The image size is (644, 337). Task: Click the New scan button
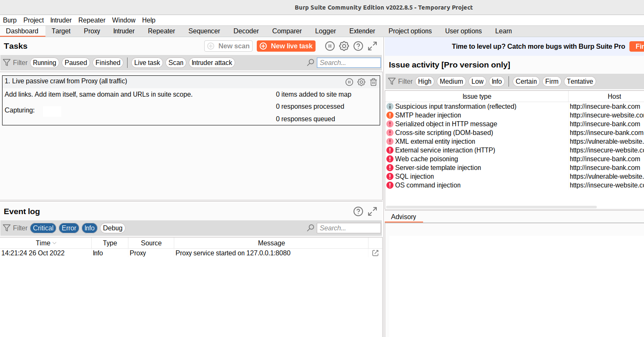[228, 46]
